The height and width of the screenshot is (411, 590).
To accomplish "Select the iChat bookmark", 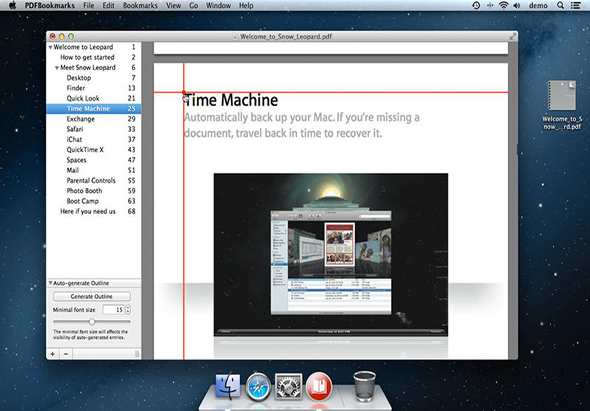I will point(93,139).
